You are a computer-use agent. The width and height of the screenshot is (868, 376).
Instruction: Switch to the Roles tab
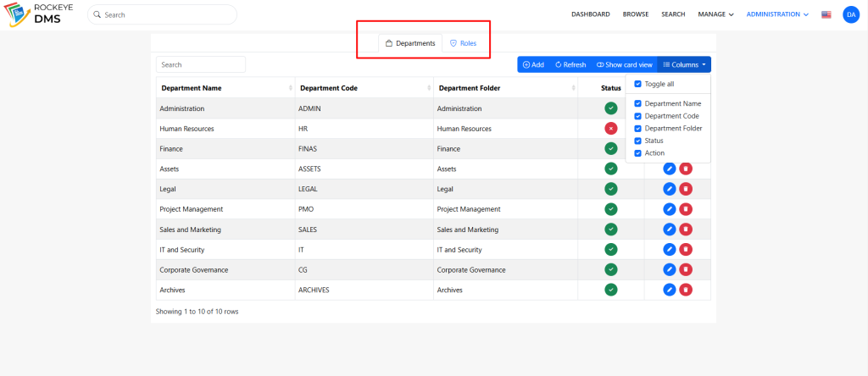[463, 43]
